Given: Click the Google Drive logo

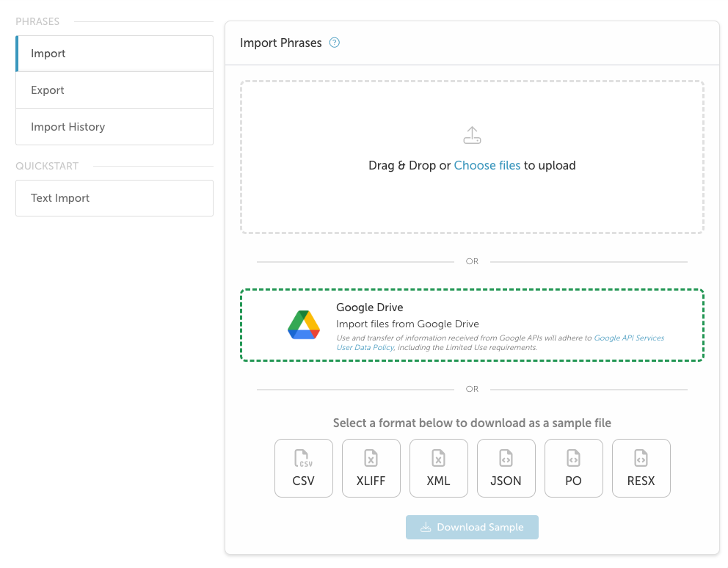Looking at the screenshot, I should pos(304,324).
